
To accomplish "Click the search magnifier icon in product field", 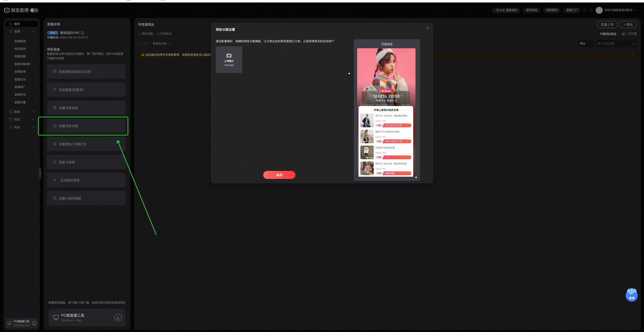I will [634, 44].
